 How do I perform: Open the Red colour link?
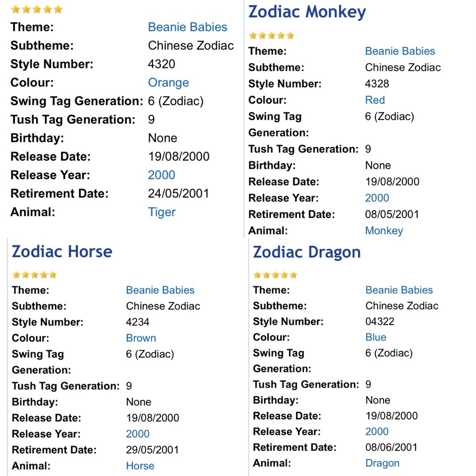pos(375,100)
